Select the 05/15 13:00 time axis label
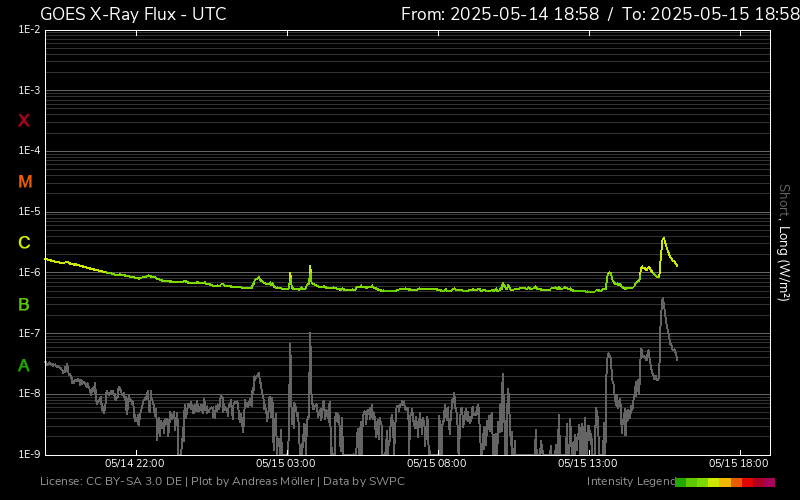 [x=588, y=464]
